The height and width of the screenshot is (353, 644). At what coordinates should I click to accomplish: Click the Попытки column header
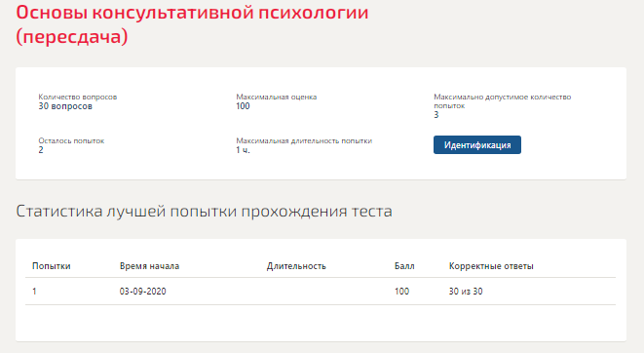coord(52,266)
